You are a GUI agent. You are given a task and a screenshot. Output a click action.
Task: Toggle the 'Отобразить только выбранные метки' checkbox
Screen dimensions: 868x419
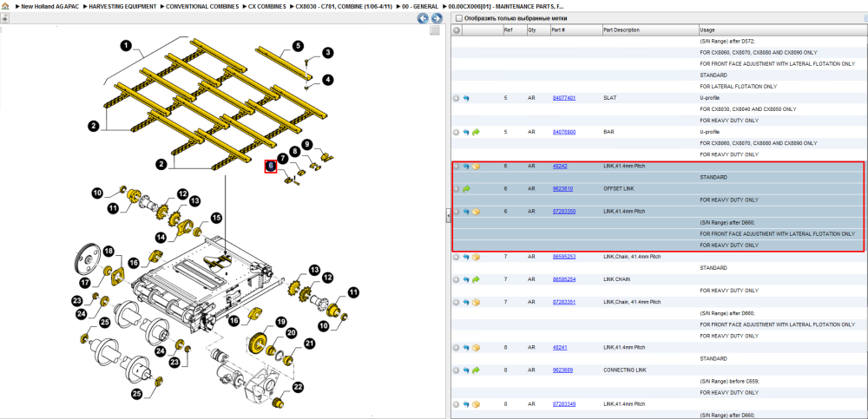click(x=458, y=18)
